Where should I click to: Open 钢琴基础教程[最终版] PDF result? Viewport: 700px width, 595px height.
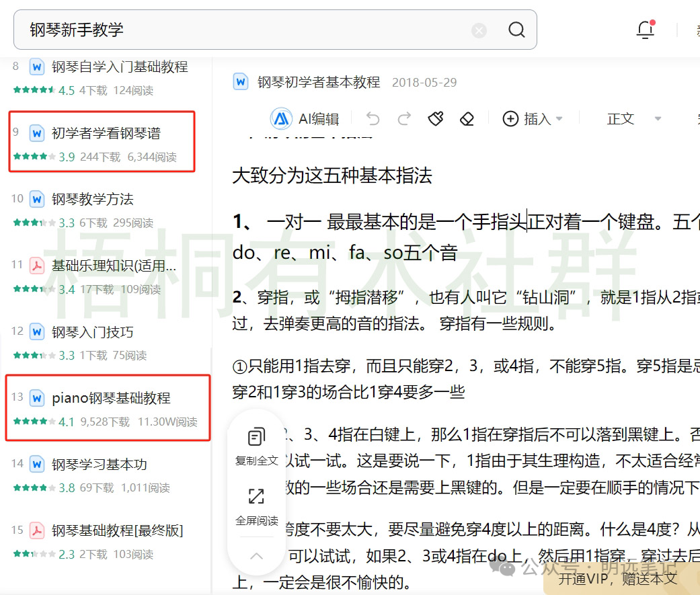click(x=117, y=530)
